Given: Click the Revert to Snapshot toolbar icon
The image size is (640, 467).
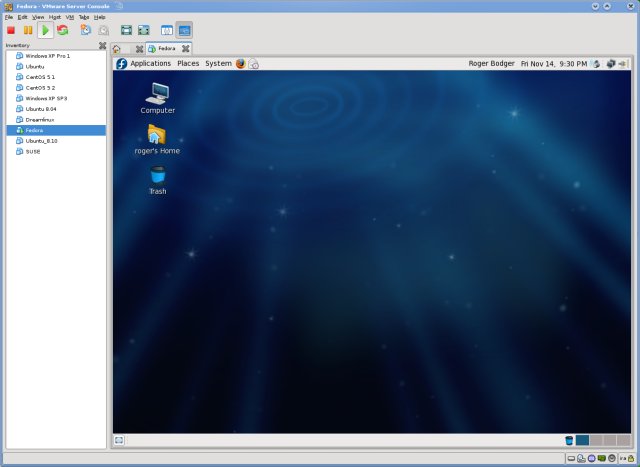Looking at the screenshot, I should click(x=104, y=30).
